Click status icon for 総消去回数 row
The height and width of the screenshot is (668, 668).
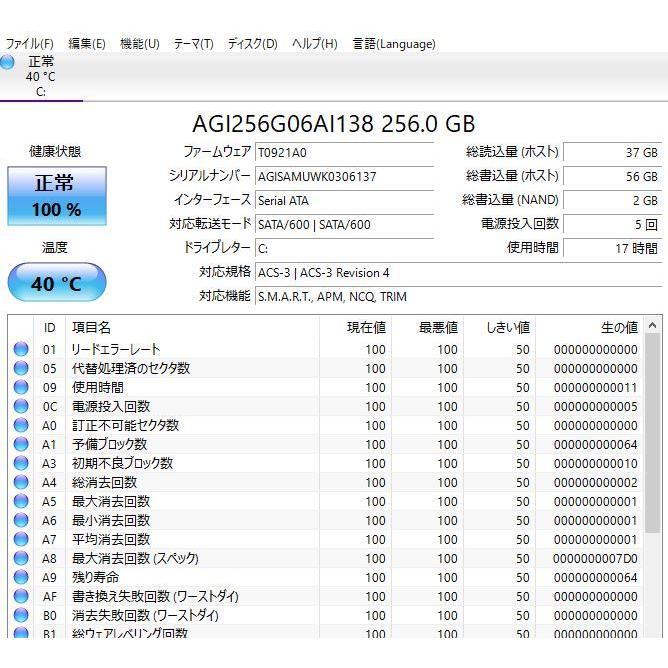(x=21, y=483)
